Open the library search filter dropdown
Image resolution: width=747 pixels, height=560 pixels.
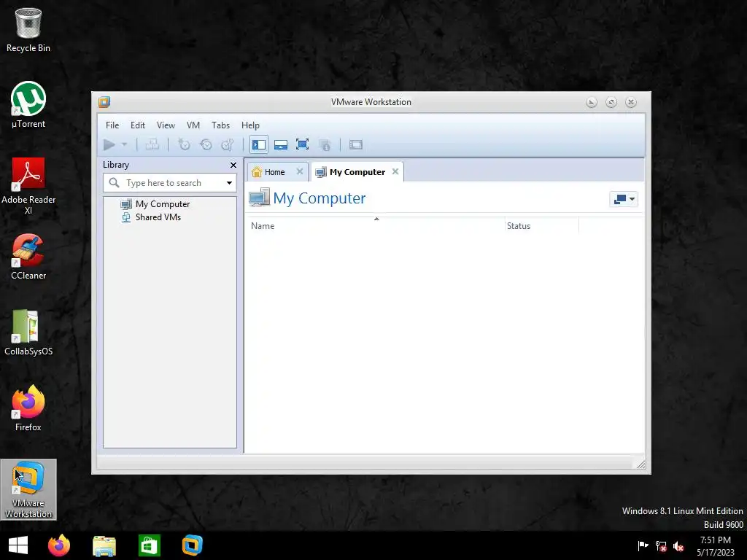coord(229,183)
